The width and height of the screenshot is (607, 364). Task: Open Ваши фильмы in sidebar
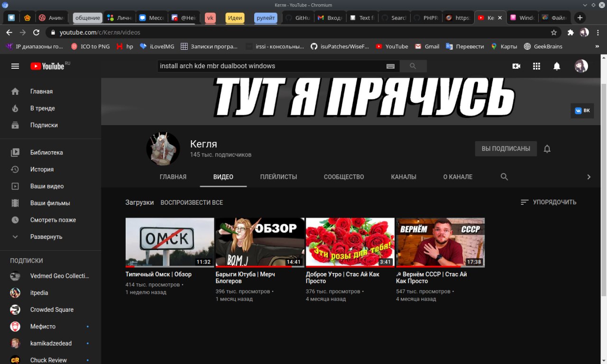coord(50,203)
